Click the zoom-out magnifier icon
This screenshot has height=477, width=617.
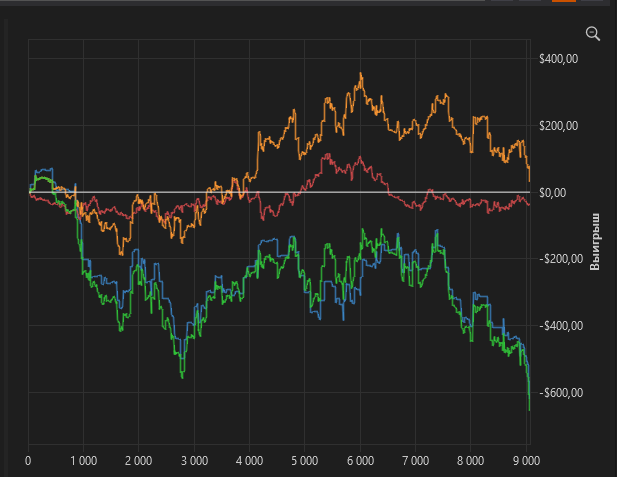pyautogui.click(x=593, y=34)
